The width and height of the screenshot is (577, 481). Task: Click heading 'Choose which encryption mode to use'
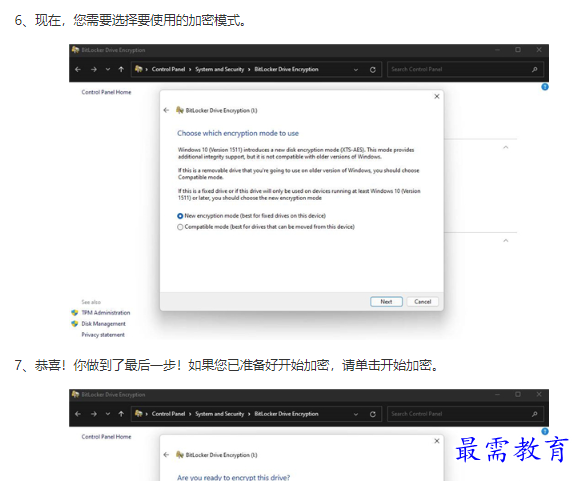click(x=238, y=133)
